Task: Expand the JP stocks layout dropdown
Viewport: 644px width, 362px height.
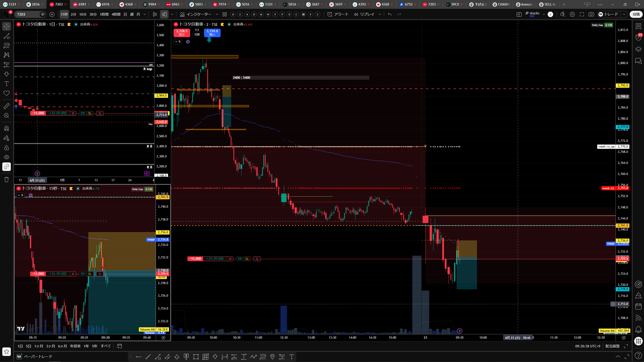Action: click(544, 14)
